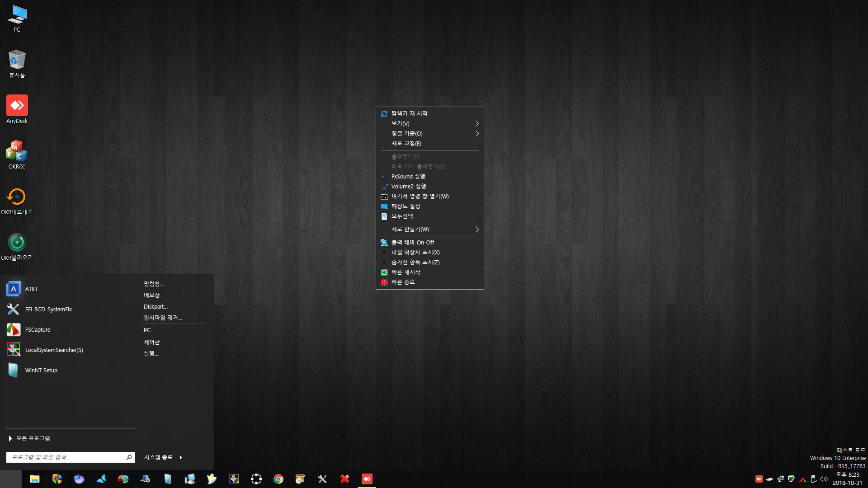Screen dimensions: 868x488
Task: Open 제어판 in start menu
Action: click(152, 342)
